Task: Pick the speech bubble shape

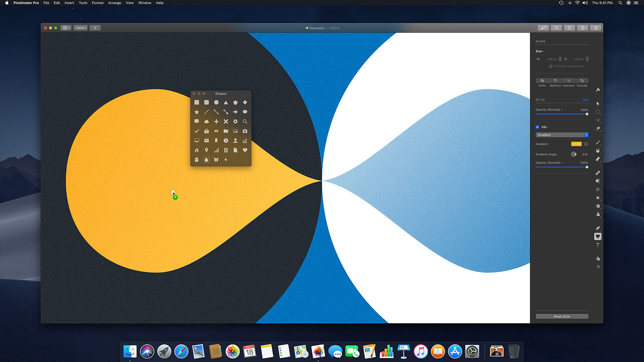Action: (x=245, y=111)
